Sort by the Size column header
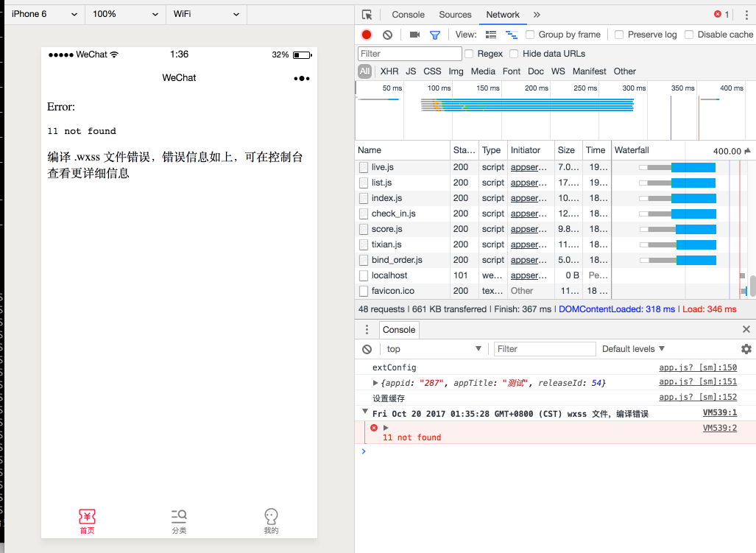The height and width of the screenshot is (553, 756). tap(568, 150)
